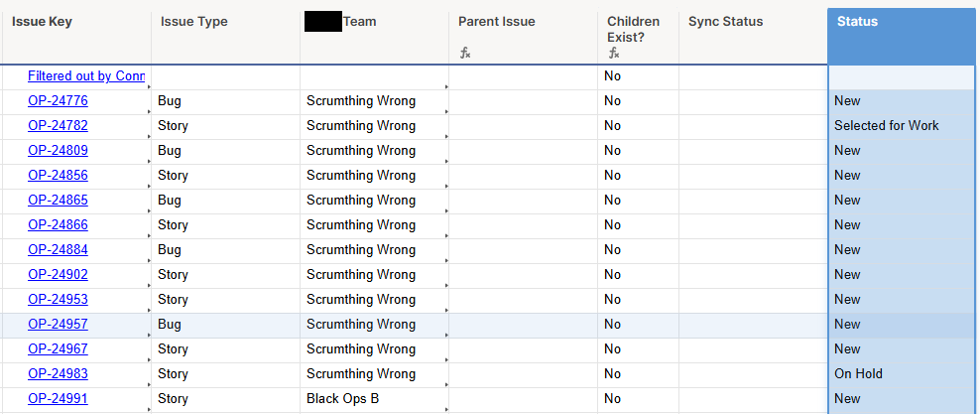Screen dimensions: 980x414
Task: Expand dropdown arrow in OP-24991 Team cell
Action: (x=446, y=409)
